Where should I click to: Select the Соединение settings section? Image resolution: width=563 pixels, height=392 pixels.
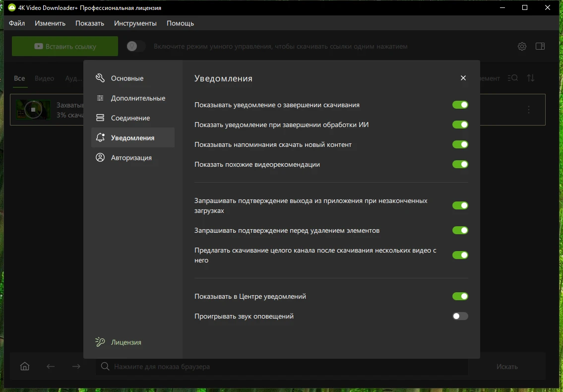pyautogui.click(x=130, y=118)
